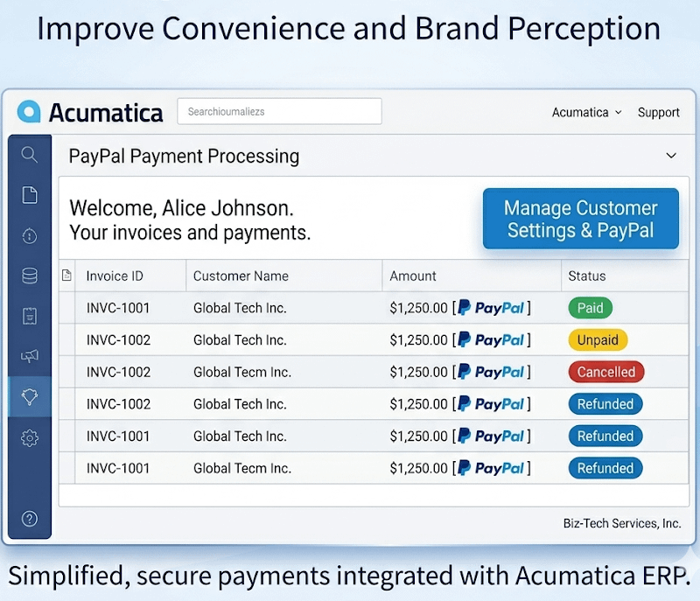Collapse the PayPal Payment Processing panel chevron

[x=671, y=156]
